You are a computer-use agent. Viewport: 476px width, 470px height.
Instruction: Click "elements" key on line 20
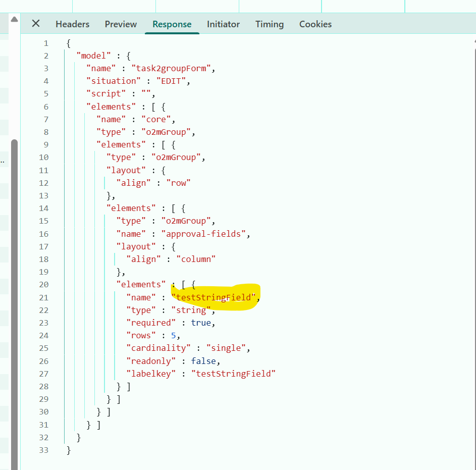coord(141,285)
